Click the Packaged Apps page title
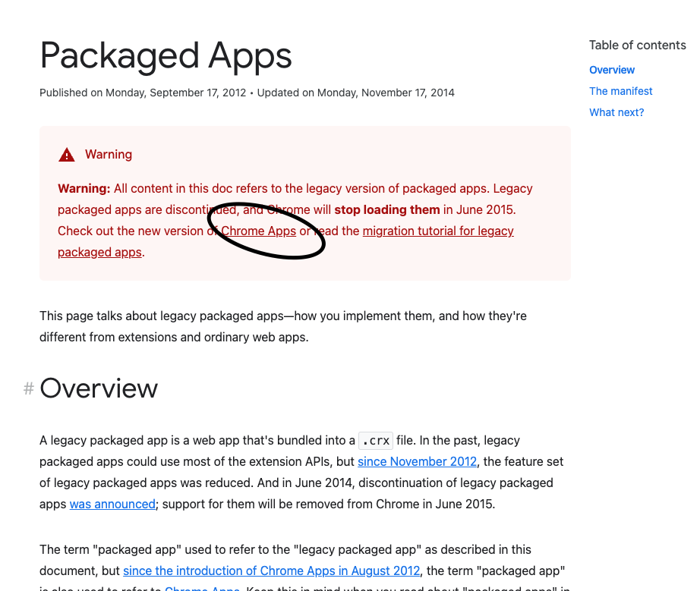This screenshot has width=700, height=591. point(166,56)
